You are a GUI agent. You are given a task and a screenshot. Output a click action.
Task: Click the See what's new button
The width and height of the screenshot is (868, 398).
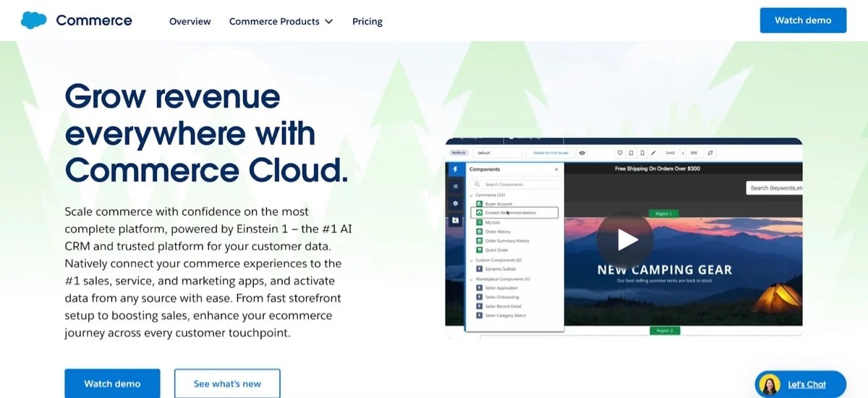tap(227, 383)
